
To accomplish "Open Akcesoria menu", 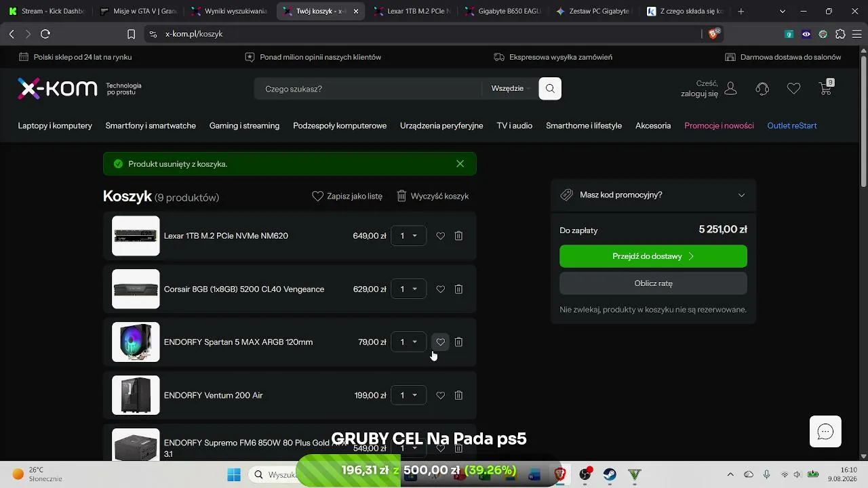I will [653, 125].
